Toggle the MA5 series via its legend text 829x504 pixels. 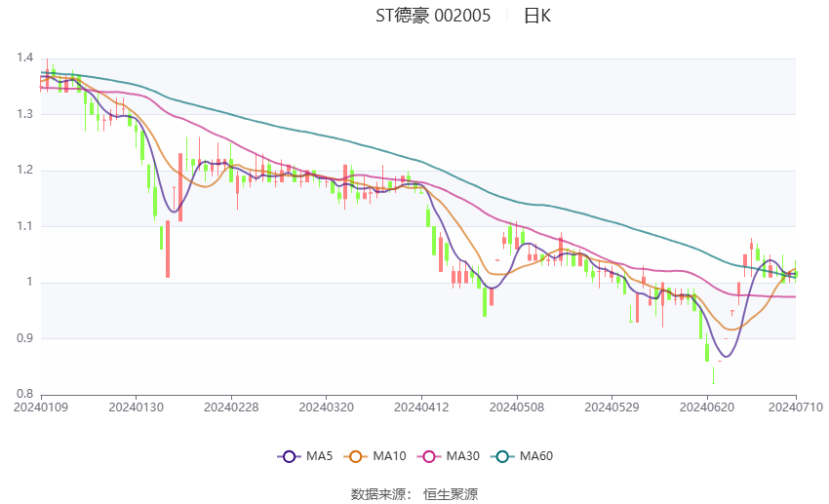(x=319, y=456)
